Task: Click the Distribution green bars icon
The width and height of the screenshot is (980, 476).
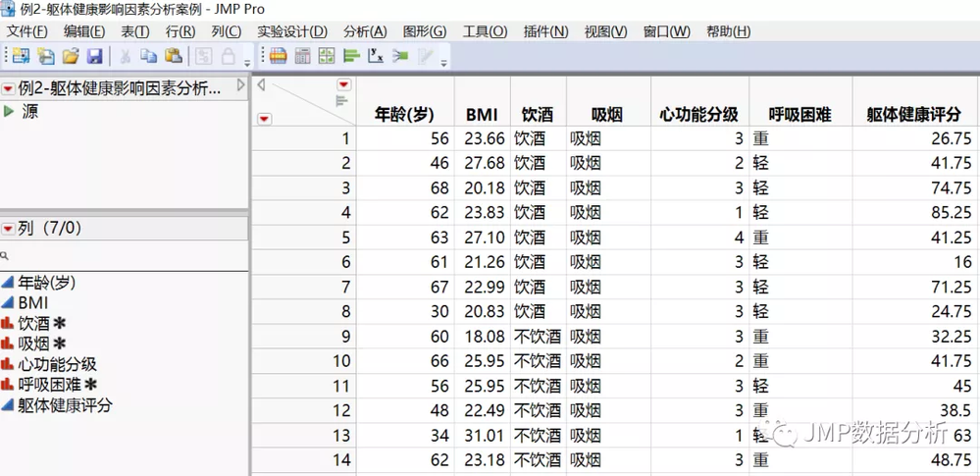Action: [352, 56]
